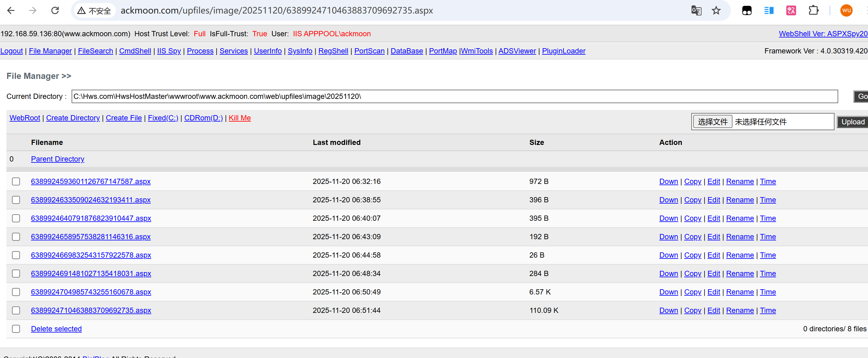Click the pink translate extension icon

pyautogui.click(x=791, y=10)
